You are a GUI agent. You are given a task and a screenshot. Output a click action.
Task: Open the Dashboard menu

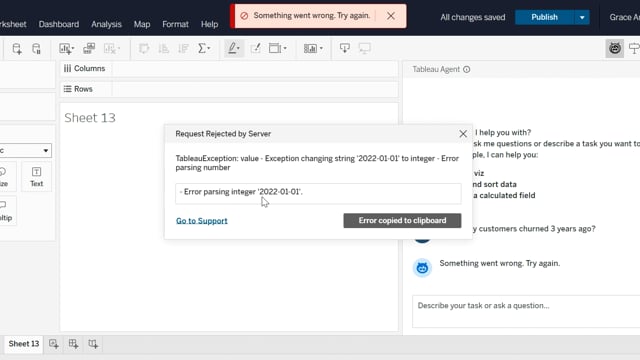[59, 24]
